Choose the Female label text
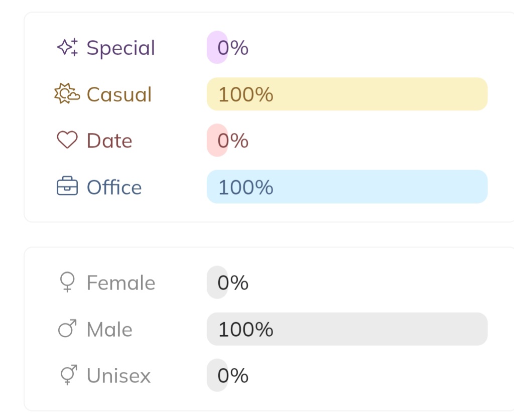The height and width of the screenshot is (420, 514). click(x=121, y=283)
